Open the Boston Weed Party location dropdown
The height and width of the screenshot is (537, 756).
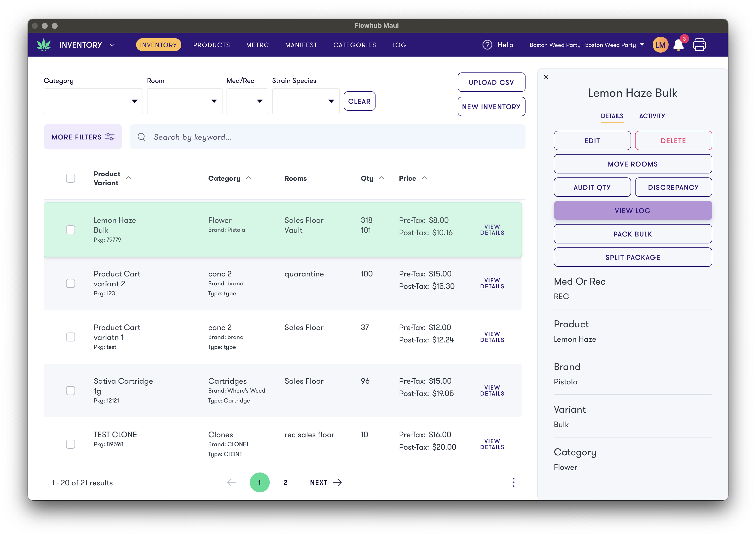[x=587, y=45]
